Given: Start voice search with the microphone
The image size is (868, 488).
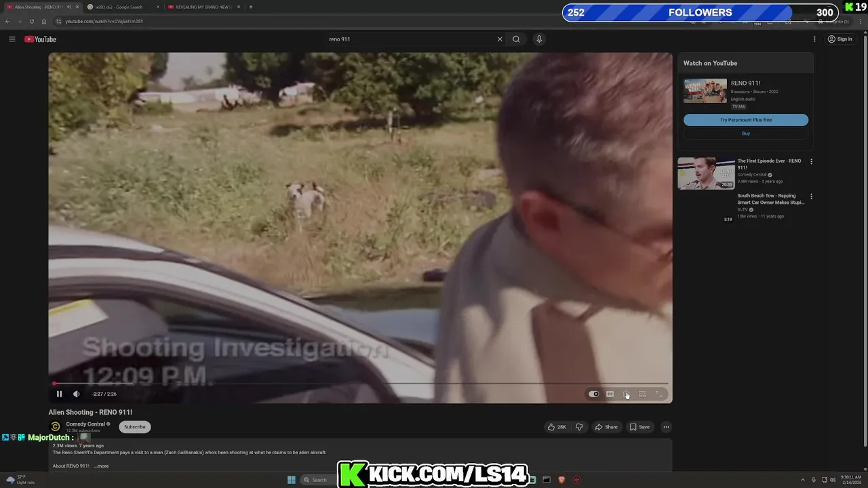Looking at the screenshot, I should pos(539,39).
